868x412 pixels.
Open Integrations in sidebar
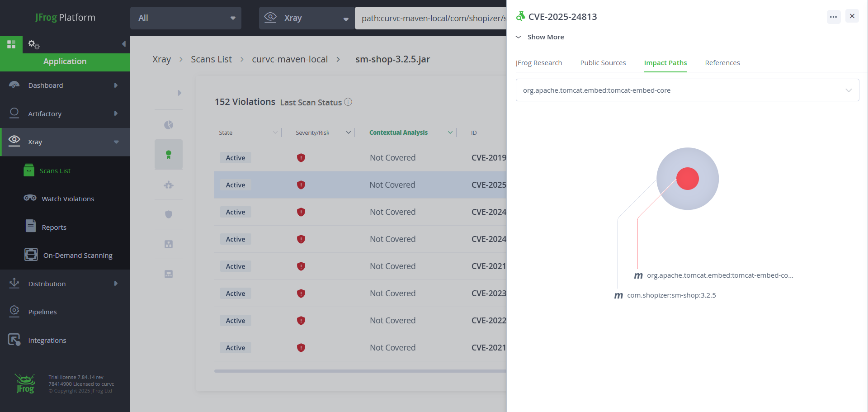(47, 341)
